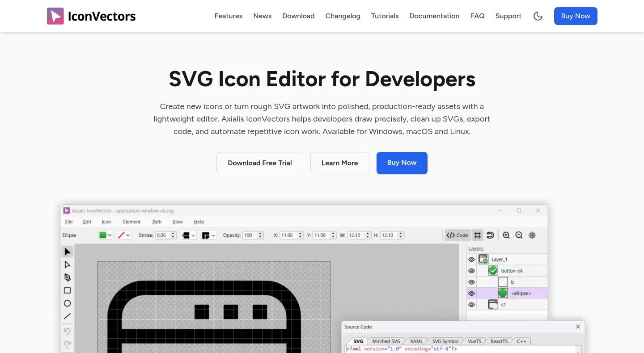
Task: Hide the Layer_1 layer with its eye icon
Action: pyautogui.click(x=471, y=260)
